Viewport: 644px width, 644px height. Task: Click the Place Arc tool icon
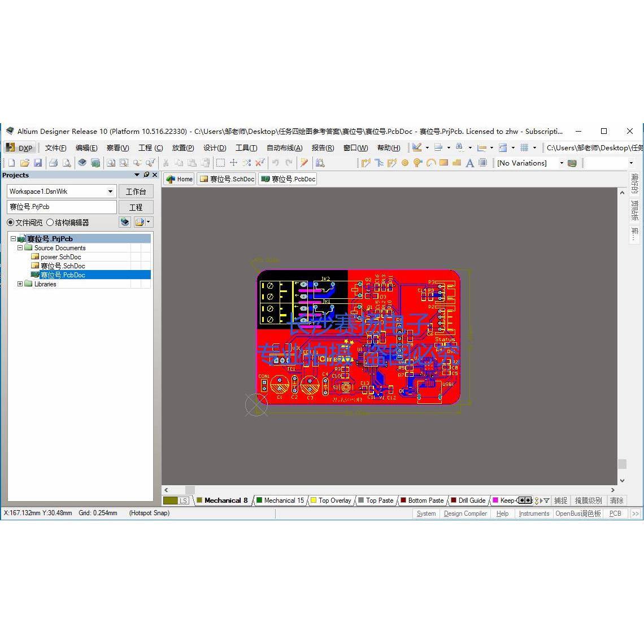point(431,163)
